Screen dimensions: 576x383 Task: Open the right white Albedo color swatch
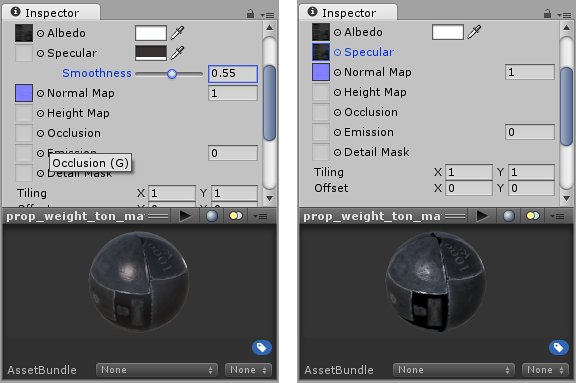tap(448, 32)
